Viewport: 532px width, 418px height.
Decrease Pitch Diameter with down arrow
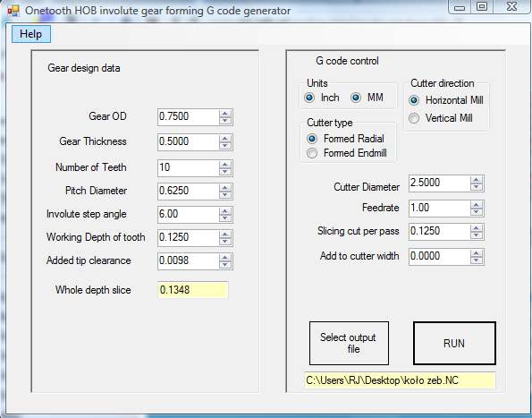(x=225, y=195)
